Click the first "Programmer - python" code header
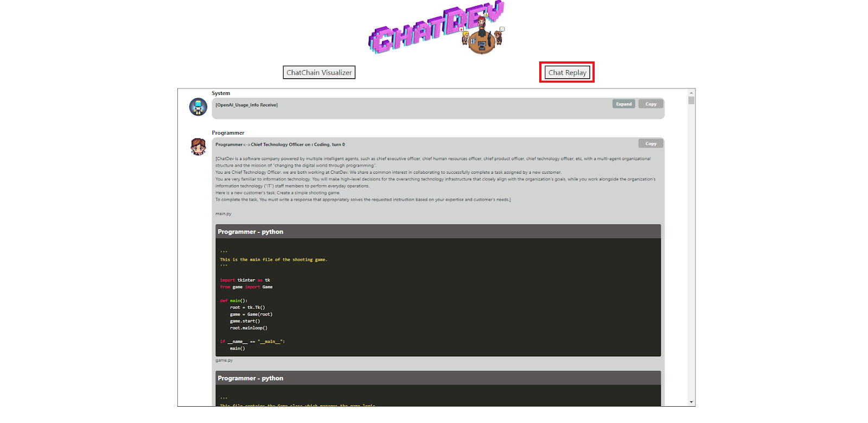Screen dimensions: 868x423 click(x=438, y=232)
